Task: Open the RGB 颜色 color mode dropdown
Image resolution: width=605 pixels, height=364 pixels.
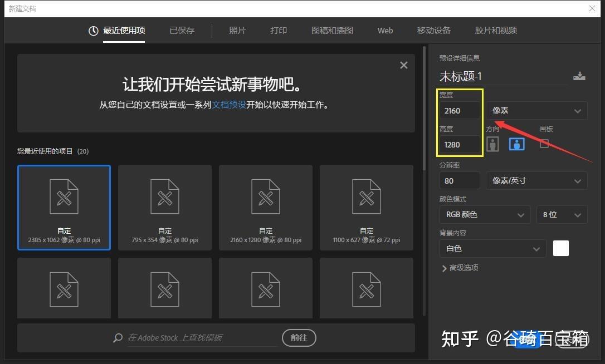Action: click(x=485, y=214)
